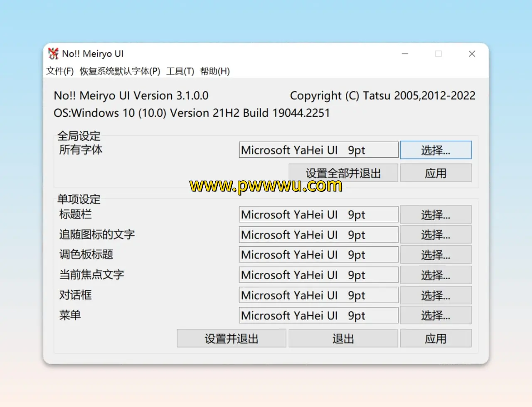Click the 退出 button
The image size is (532, 407).
[343, 338]
